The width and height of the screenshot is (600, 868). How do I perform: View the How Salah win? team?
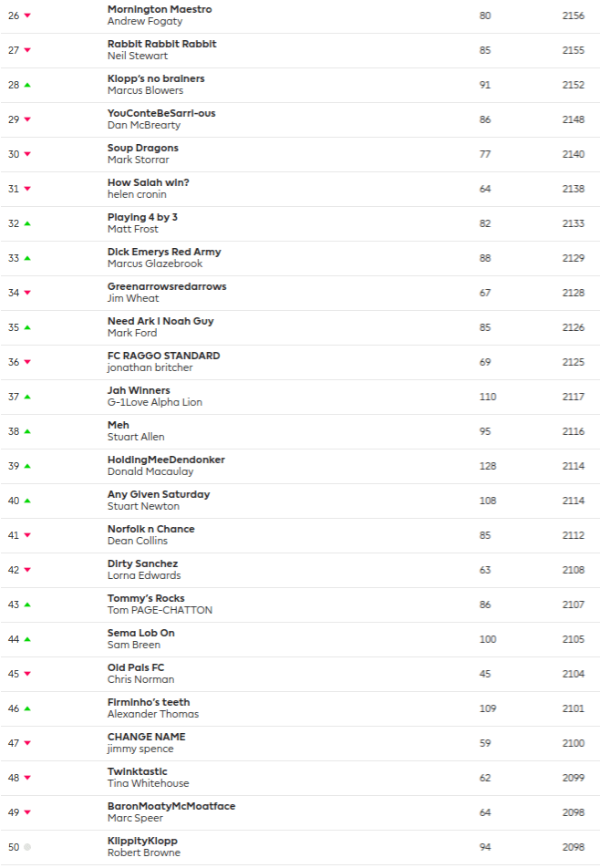click(148, 182)
